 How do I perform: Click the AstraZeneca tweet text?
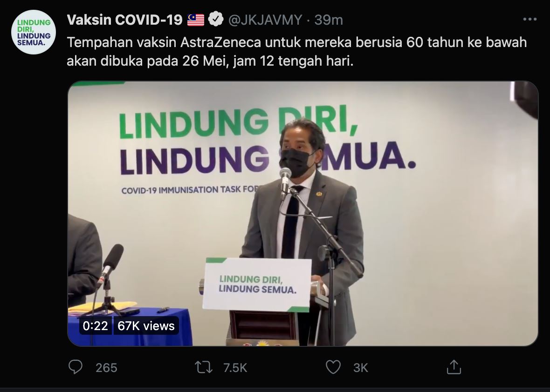[x=297, y=52]
